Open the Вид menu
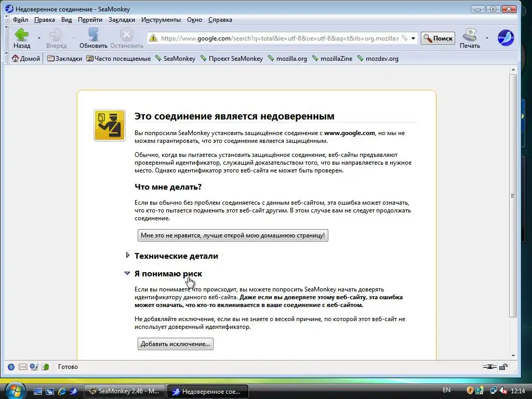Image resolution: width=532 pixels, height=399 pixels. [66, 20]
